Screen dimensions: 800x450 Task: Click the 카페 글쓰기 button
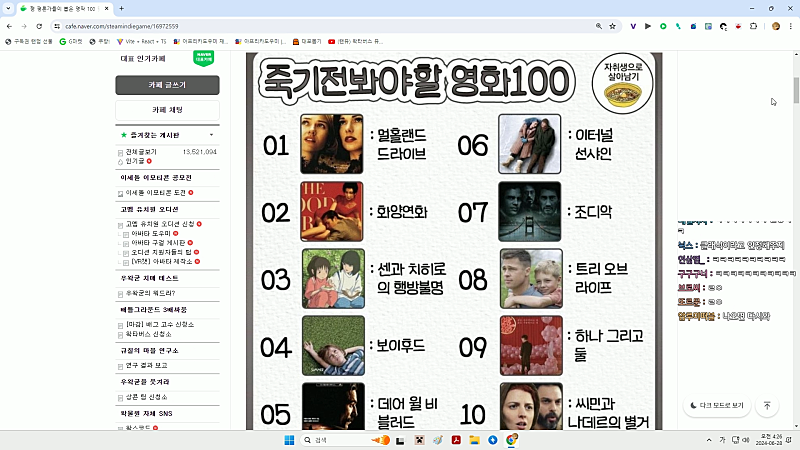click(167, 85)
